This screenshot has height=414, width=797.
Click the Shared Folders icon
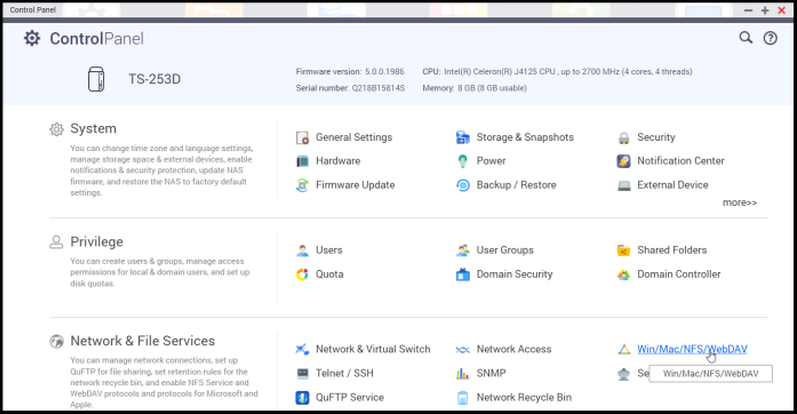point(624,250)
